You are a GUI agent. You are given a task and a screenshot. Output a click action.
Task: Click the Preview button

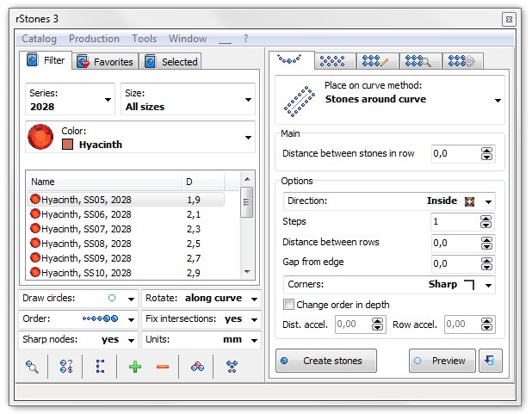442,361
